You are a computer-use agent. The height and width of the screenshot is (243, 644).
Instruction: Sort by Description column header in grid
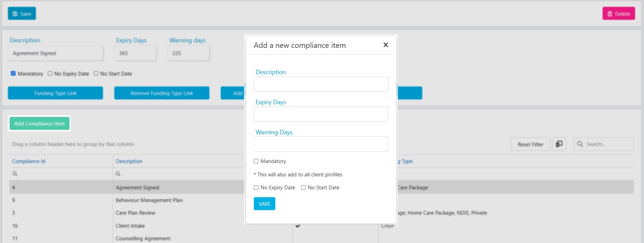click(129, 161)
